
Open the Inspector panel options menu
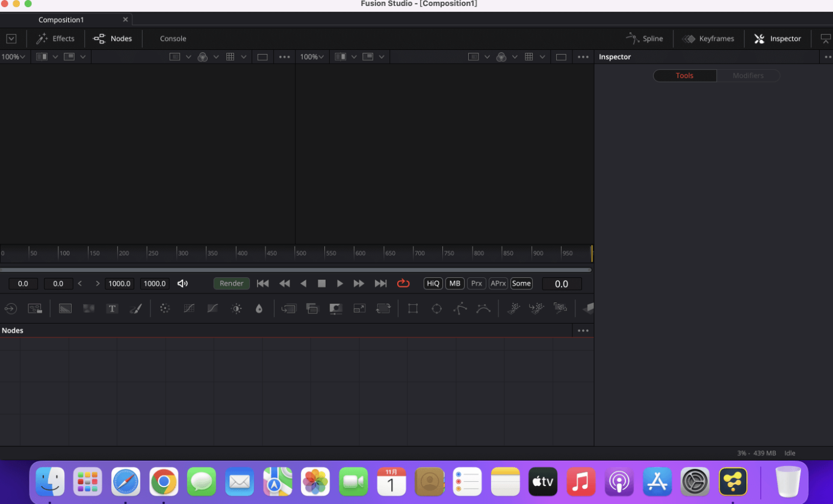coord(829,57)
